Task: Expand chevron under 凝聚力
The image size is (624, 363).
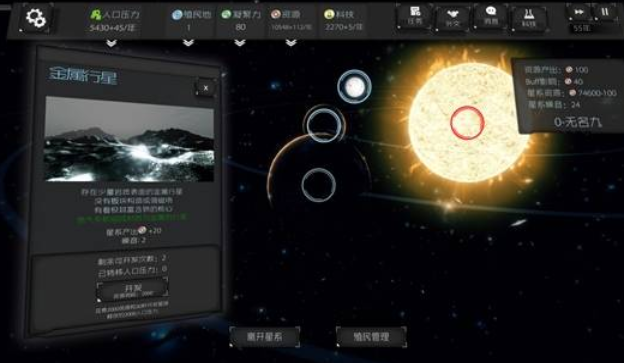Action: [240, 43]
